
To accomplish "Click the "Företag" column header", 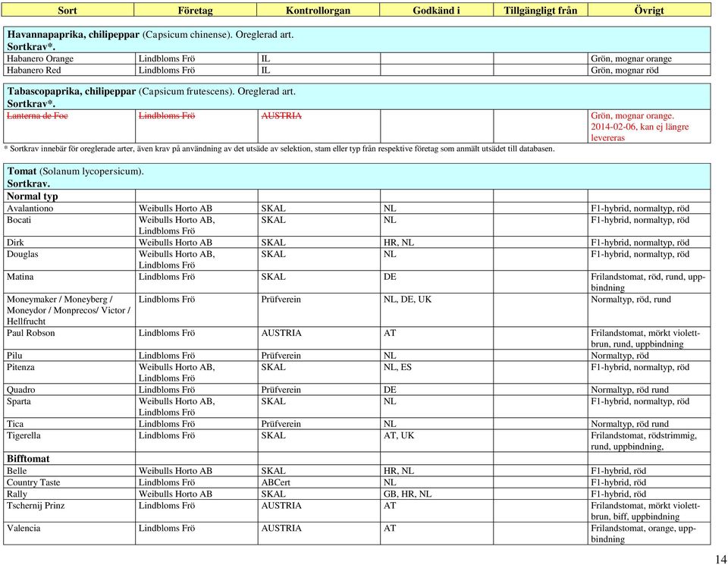I will click(x=195, y=10).
